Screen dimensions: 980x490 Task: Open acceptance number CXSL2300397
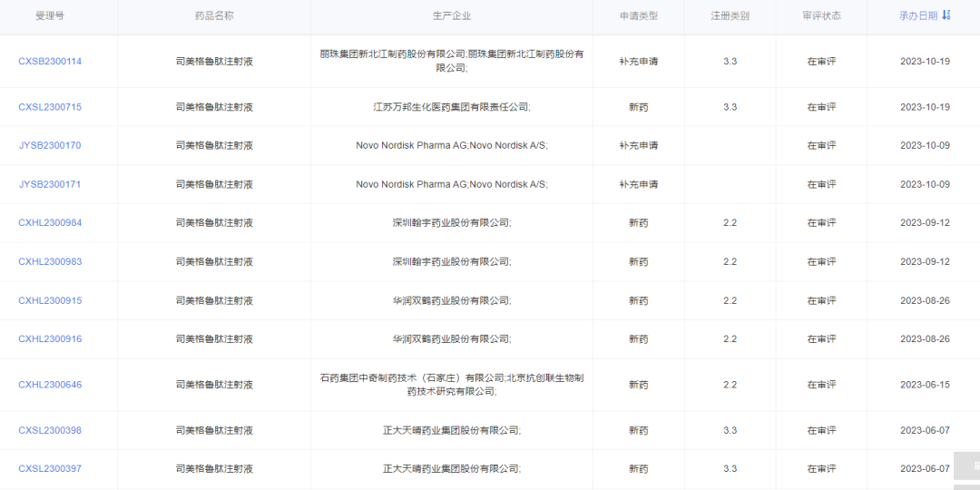[50, 469]
